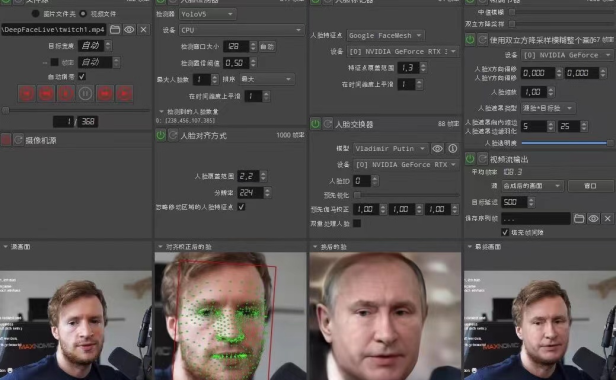Reset the 人脸对齐方式 module settings

tap(173, 136)
